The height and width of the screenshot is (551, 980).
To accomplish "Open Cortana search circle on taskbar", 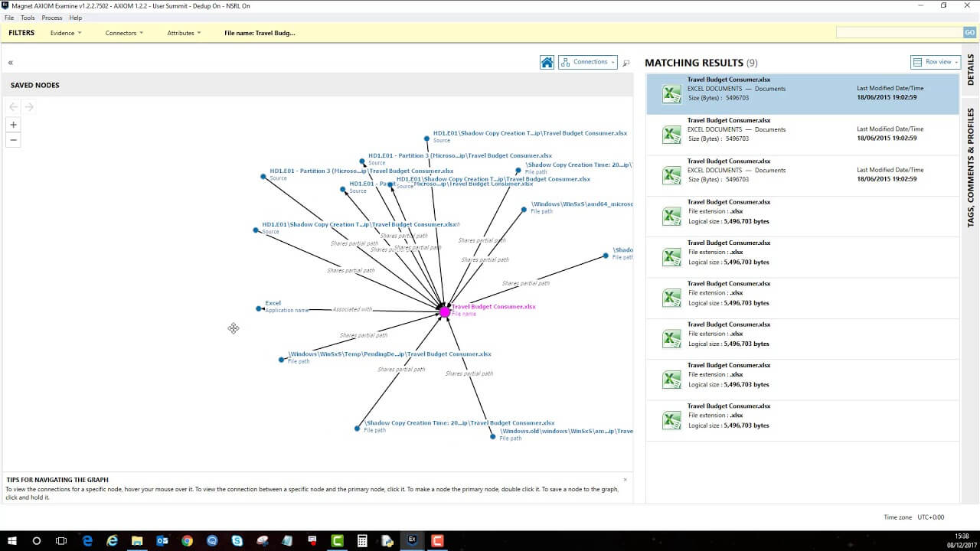I will (37, 540).
